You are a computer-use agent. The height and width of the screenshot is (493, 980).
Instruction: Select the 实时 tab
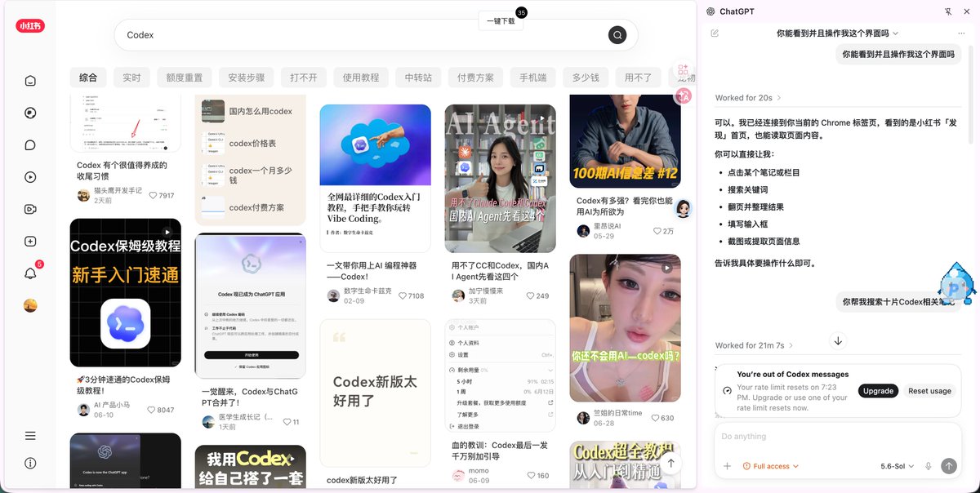click(131, 78)
